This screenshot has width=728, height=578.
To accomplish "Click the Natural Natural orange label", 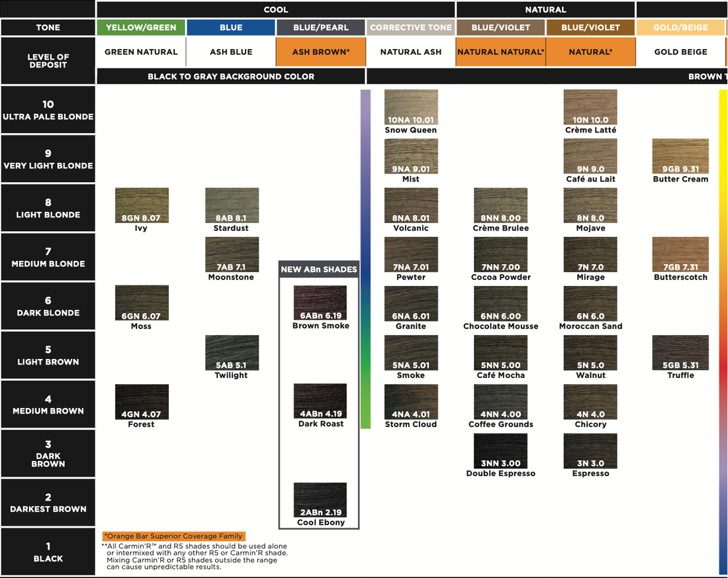I will tap(501, 52).
